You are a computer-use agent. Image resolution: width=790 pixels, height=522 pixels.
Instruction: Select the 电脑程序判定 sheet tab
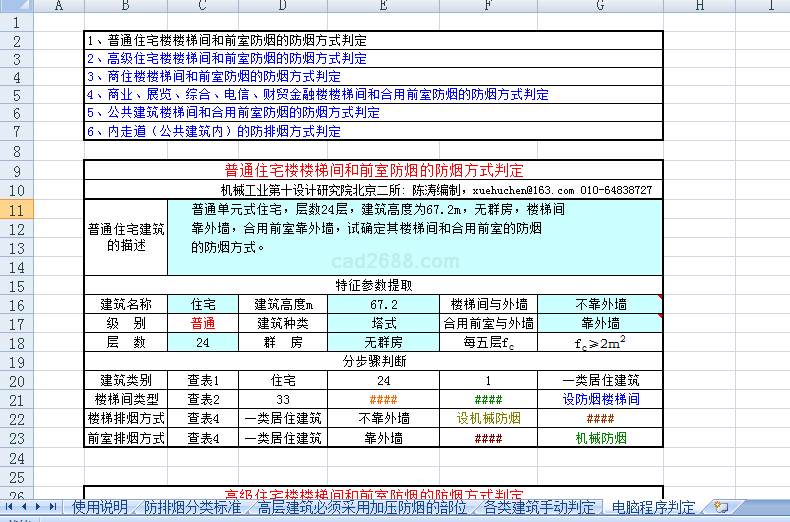(653, 507)
